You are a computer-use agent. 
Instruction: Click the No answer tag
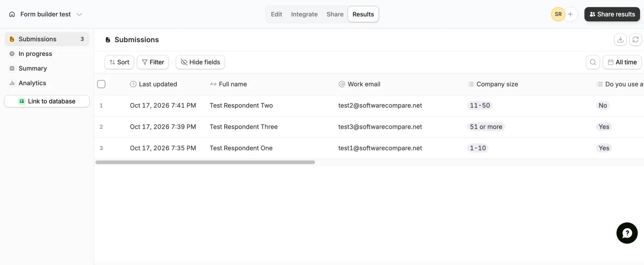(603, 105)
